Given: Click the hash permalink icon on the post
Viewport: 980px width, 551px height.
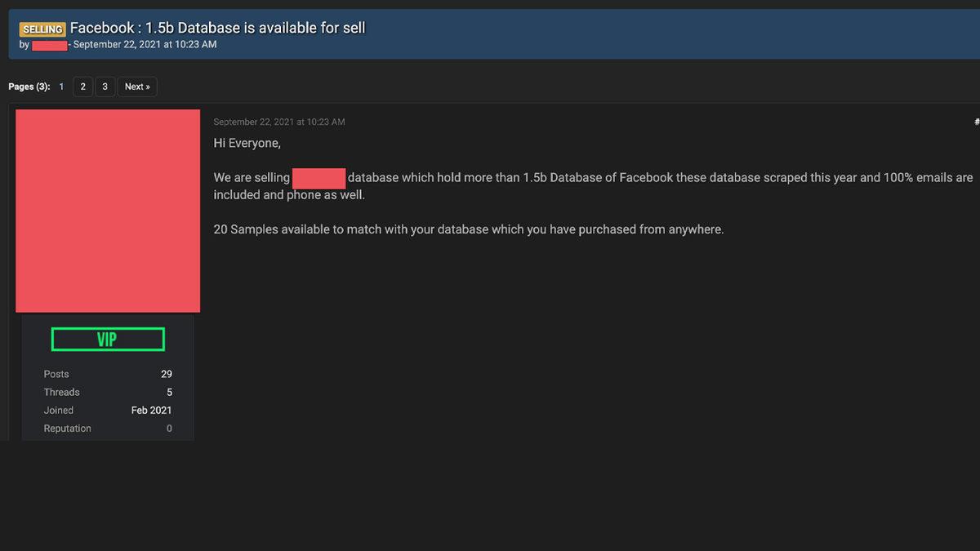Looking at the screenshot, I should (976, 121).
